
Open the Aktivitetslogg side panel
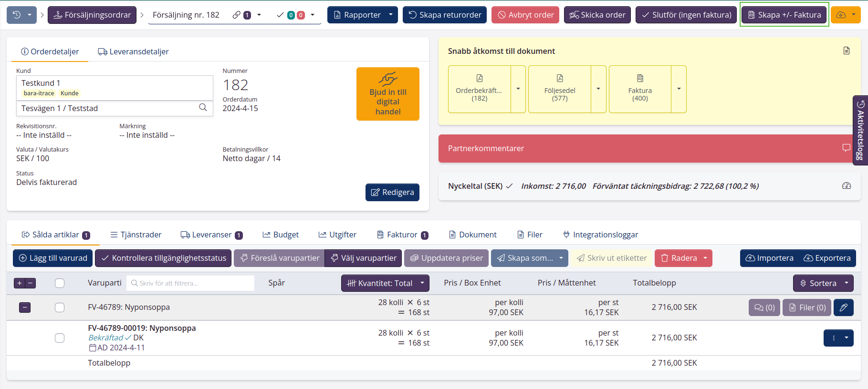[860, 130]
